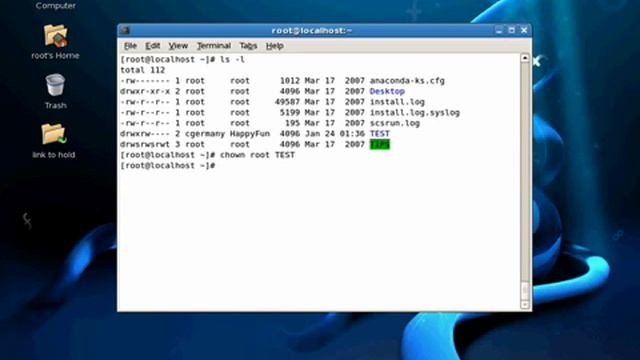Image resolution: width=640 pixels, height=360 pixels.
Task: Click the terminal window menu icon
Action: click(x=125, y=30)
